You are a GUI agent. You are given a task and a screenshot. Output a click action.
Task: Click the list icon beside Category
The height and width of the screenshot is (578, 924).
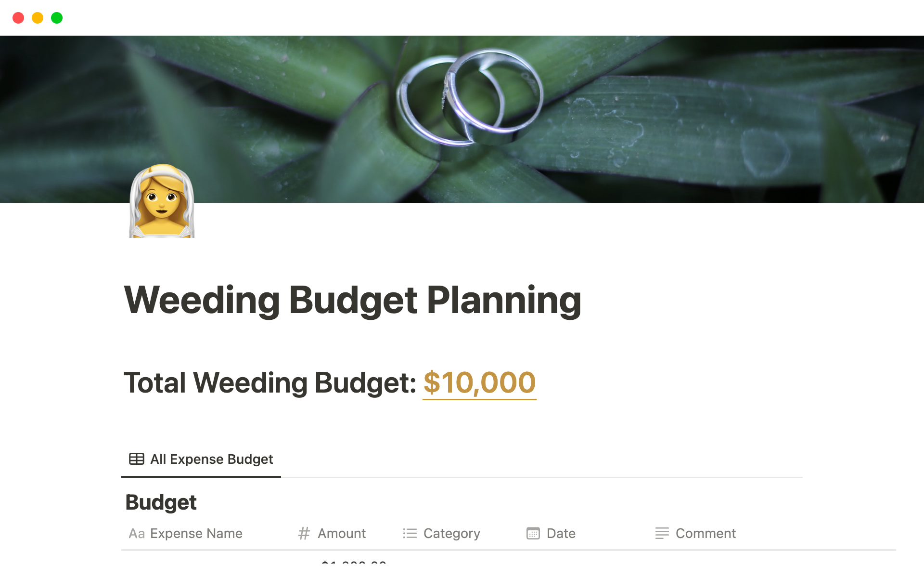point(410,534)
